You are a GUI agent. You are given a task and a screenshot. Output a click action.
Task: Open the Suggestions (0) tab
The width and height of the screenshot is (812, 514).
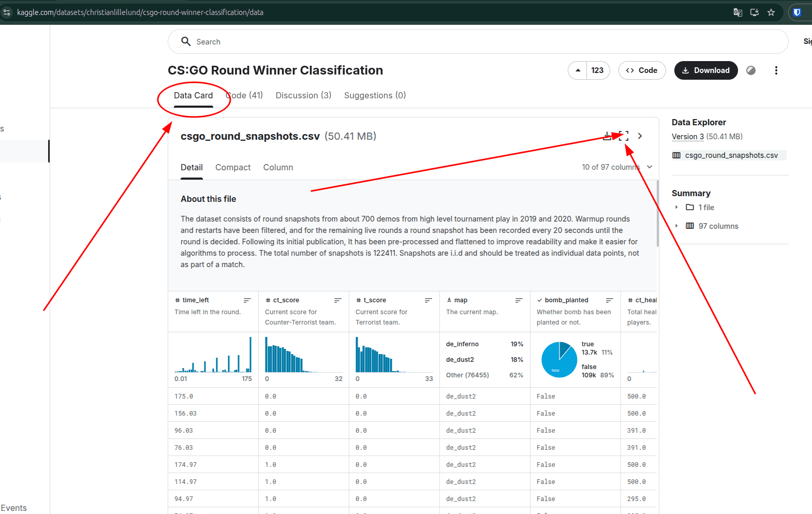(x=375, y=95)
